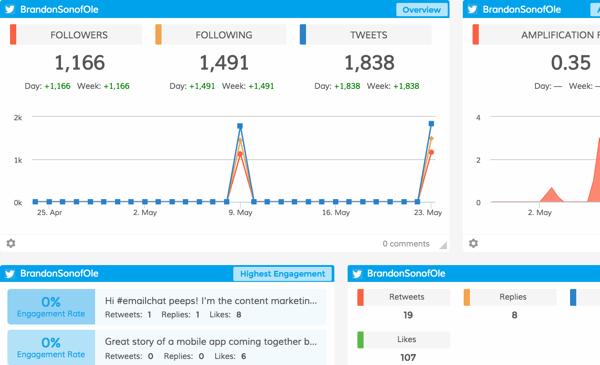Click BrandonSonofOle title in Highest Engagement widget
The image size is (600, 365).
pyautogui.click(x=59, y=274)
